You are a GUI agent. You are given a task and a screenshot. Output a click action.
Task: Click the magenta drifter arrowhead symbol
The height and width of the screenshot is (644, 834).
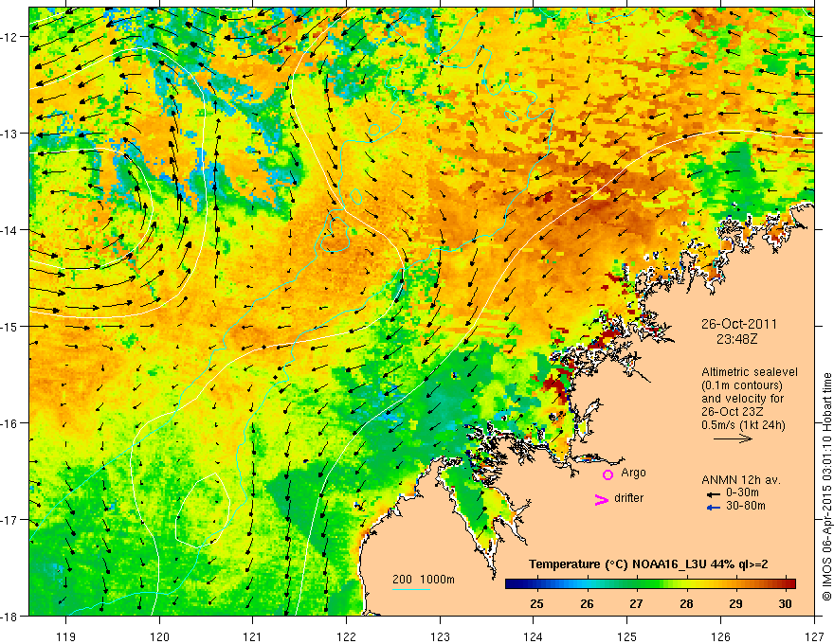pyautogui.click(x=602, y=499)
